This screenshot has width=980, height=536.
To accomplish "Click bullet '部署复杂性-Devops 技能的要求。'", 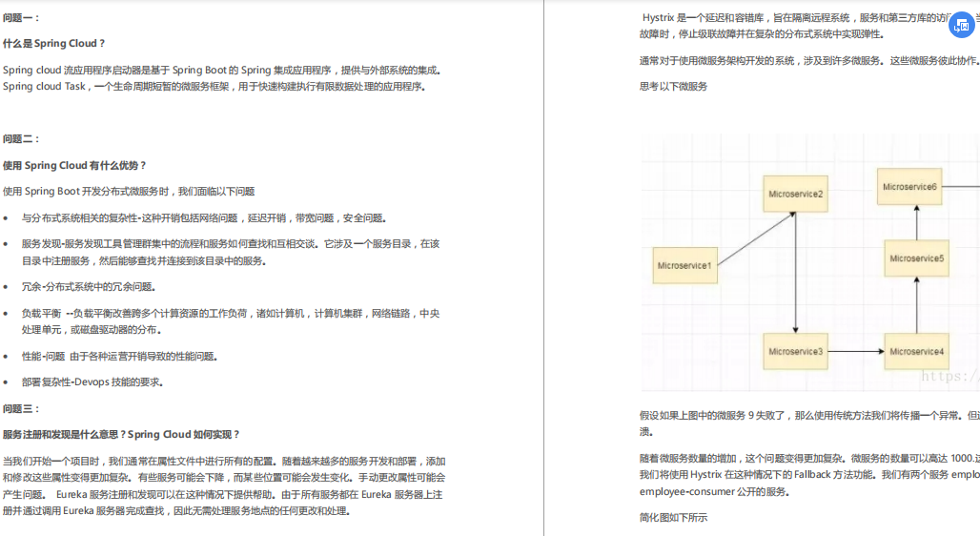I will pyautogui.click(x=92, y=381).
